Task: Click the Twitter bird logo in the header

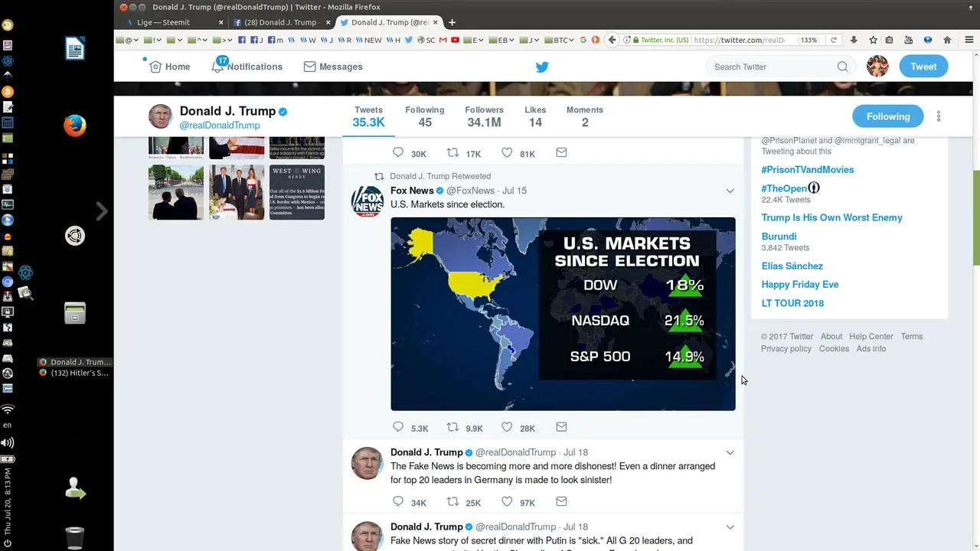Action: pos(542,67)
